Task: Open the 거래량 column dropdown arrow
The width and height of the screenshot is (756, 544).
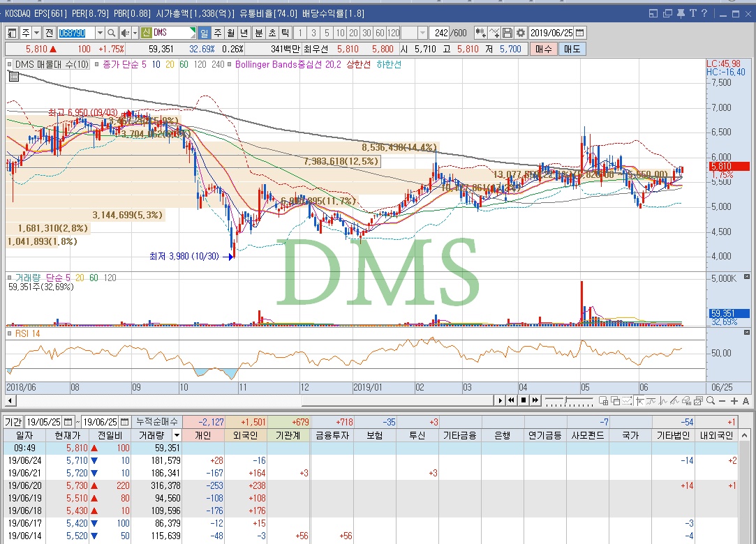Action: point(177,436)
